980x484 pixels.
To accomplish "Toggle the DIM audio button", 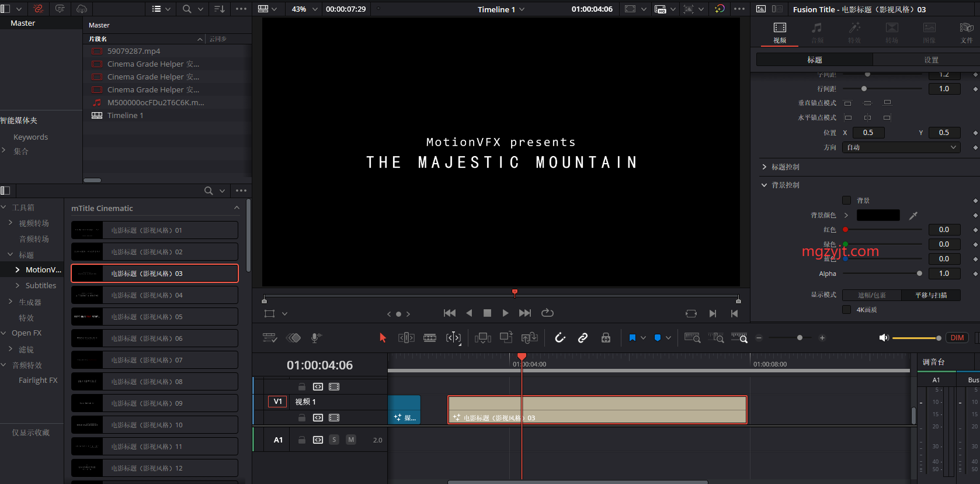I will (957, 338).
